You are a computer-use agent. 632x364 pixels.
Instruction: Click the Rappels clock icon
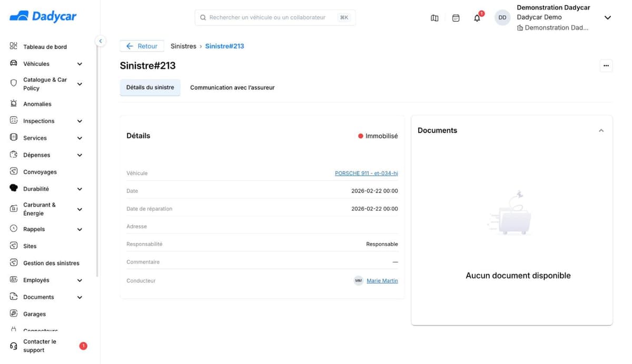tap(14, 229)
